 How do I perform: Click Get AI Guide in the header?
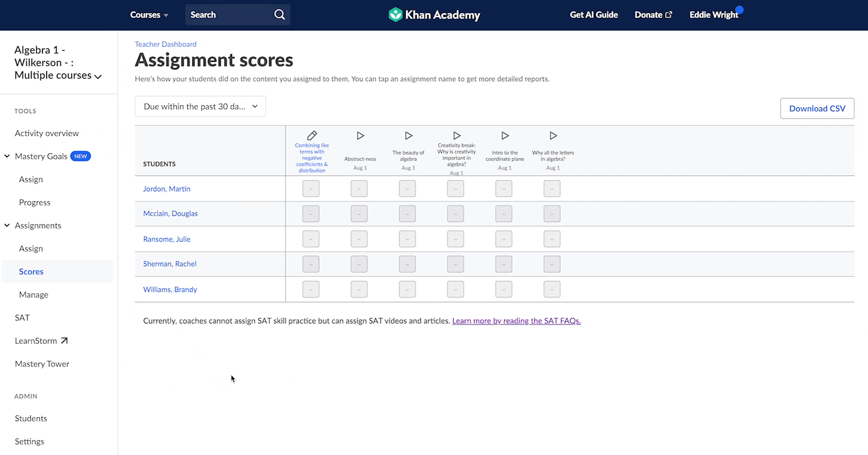pyautogui.click(x=594, y=15)
